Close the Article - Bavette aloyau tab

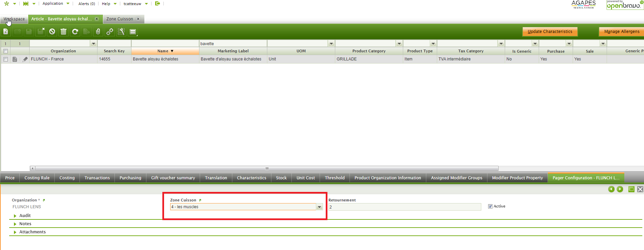(x=97, y=19)
